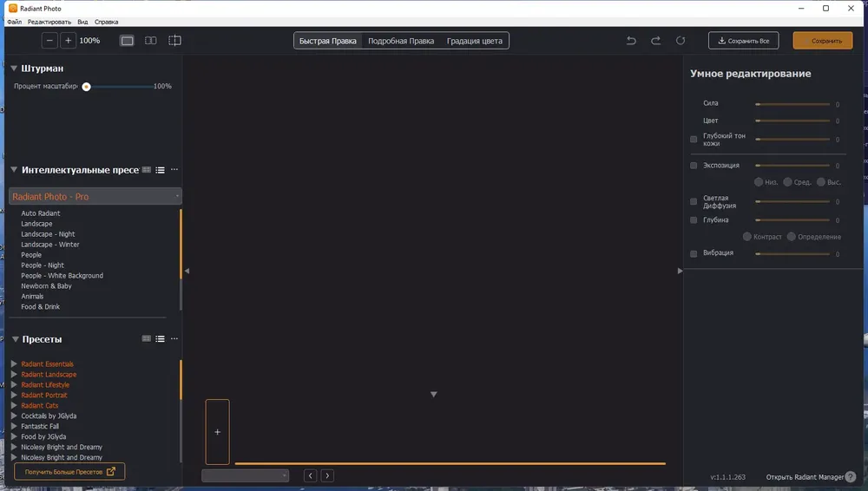Collapse the left panel arrow
The image size is (868, 491).
tap(187, 271)
